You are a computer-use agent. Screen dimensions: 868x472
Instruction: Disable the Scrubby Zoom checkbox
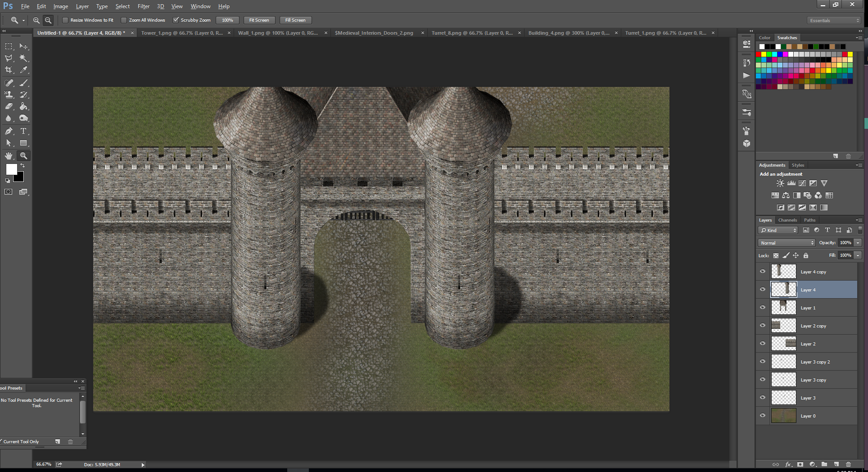pyautogui.click(x=176, y=20)
